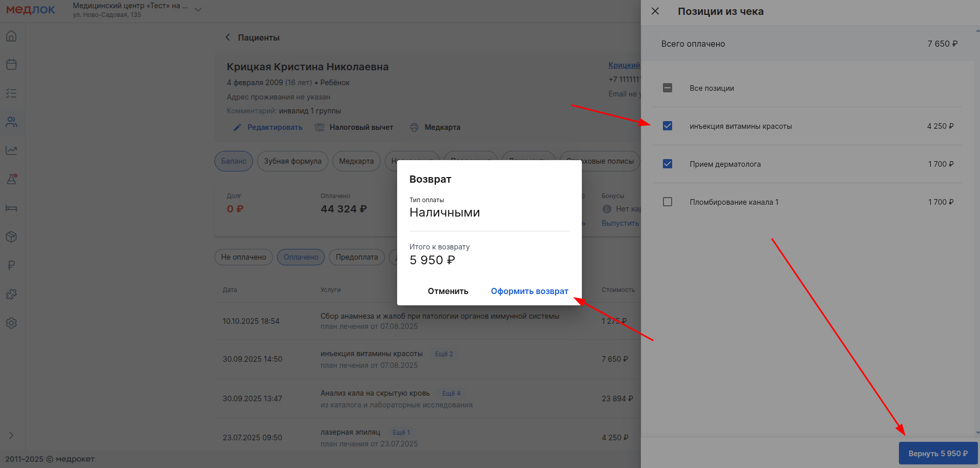Close the 'Позиции из чека' panel

[655, 11]
